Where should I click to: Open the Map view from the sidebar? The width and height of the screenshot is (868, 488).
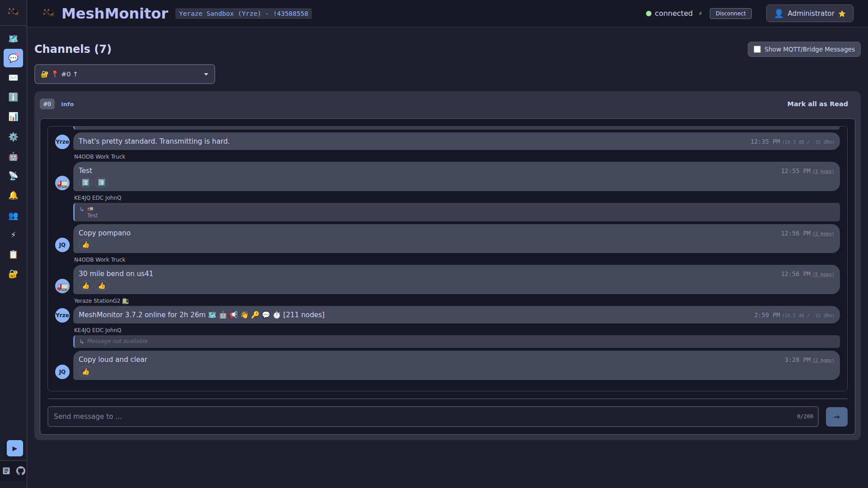tap(13, 39)
